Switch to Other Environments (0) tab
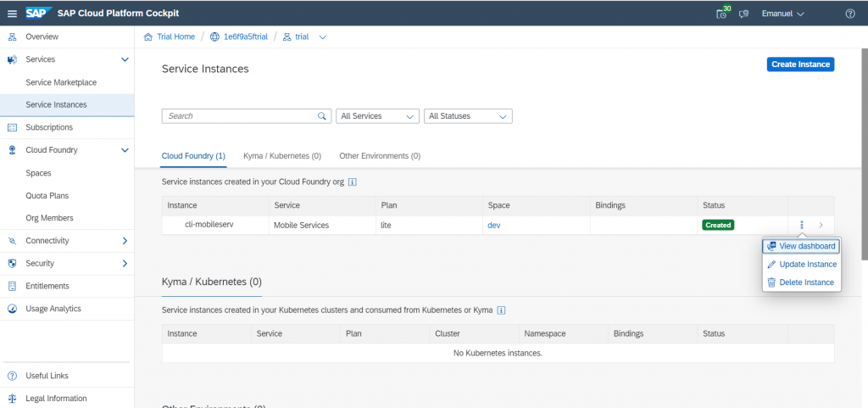 (380, 156)
